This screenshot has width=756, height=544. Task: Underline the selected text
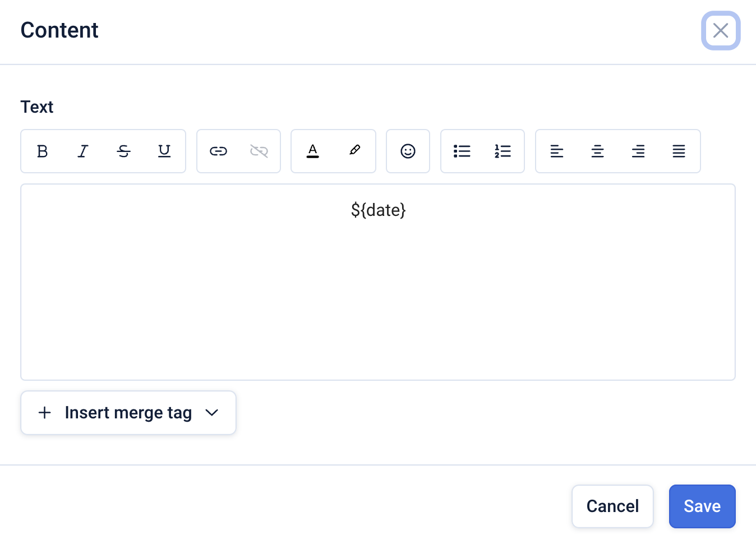pyautogui.click(x=164, y=151)
